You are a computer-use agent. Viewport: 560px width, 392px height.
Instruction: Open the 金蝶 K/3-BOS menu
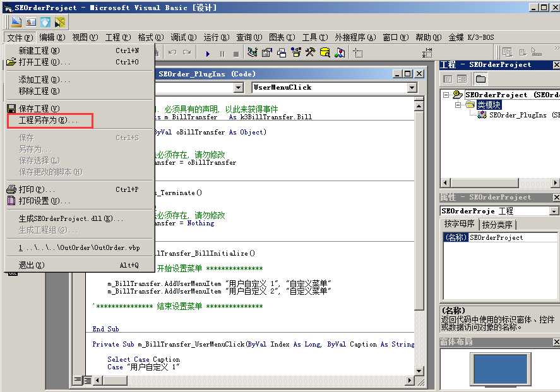(x=471, y=37)
